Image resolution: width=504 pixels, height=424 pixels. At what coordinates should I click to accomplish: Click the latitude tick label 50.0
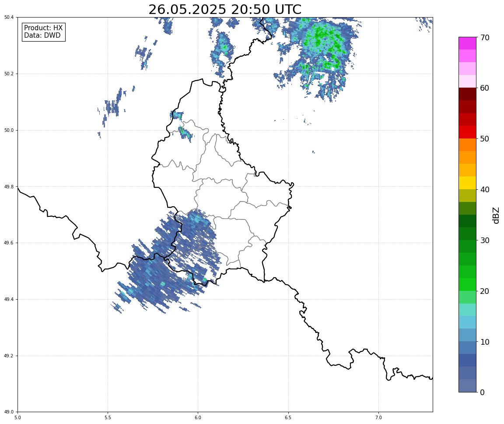8,130
